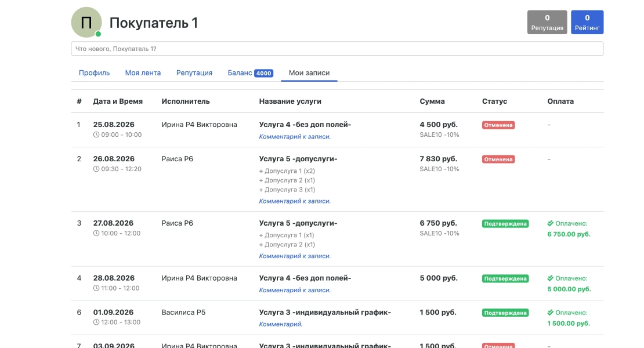Open the comment link for the 26.08.2026 booking
Viewport: 644px width, 348px height.
tap(295, 201)
